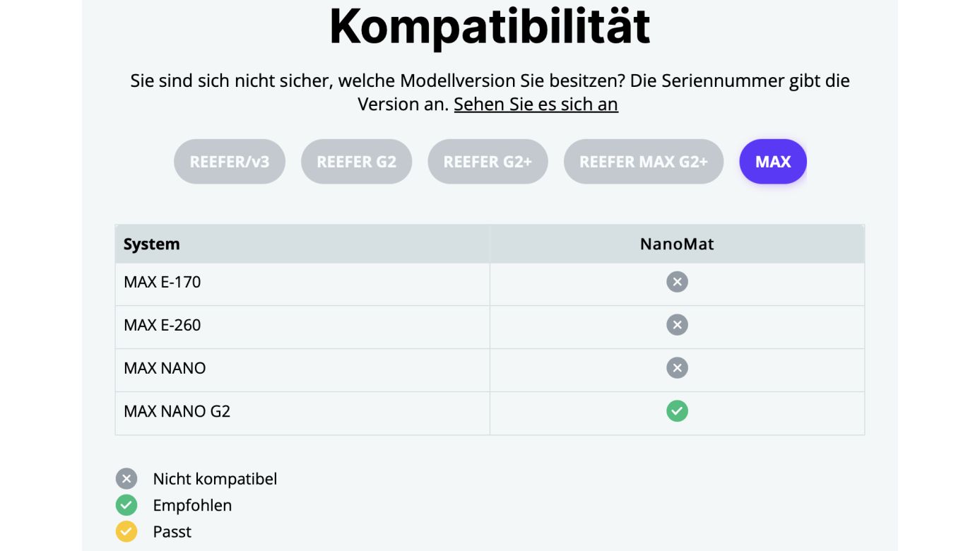Click the NanoMat column header

tap(677, 244)
